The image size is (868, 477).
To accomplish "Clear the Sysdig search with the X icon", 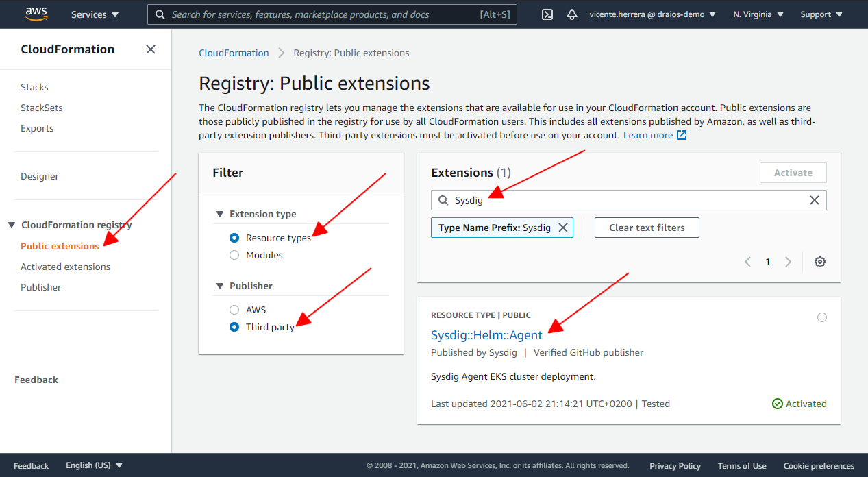I will click(x=814, y=200).
